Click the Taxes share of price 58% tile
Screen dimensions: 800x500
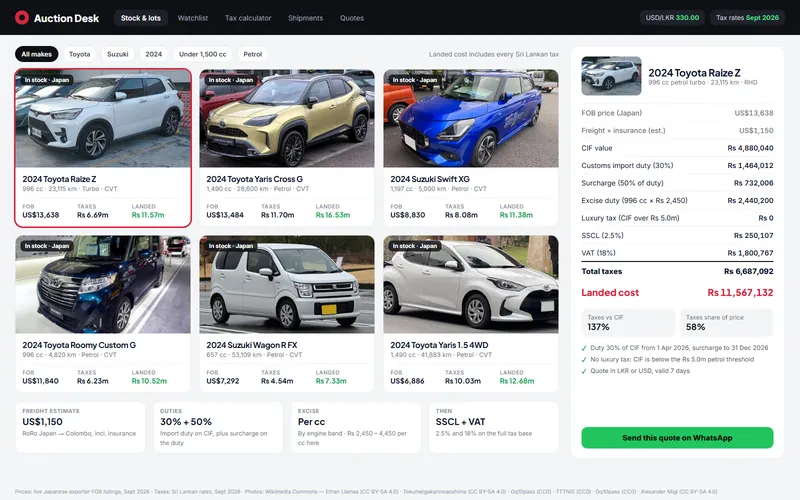[727, 322]
